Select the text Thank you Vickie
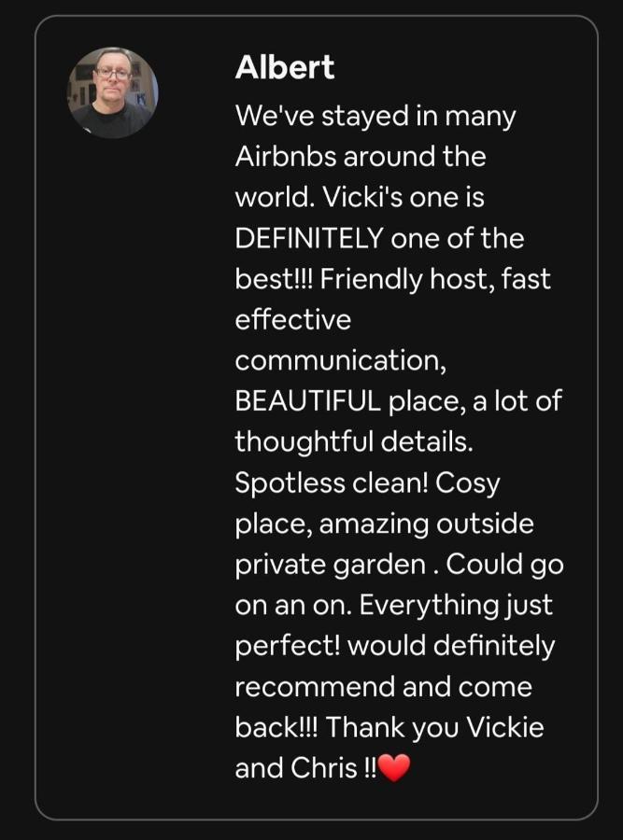Viewport: 623px width, 840px height. 435,727
